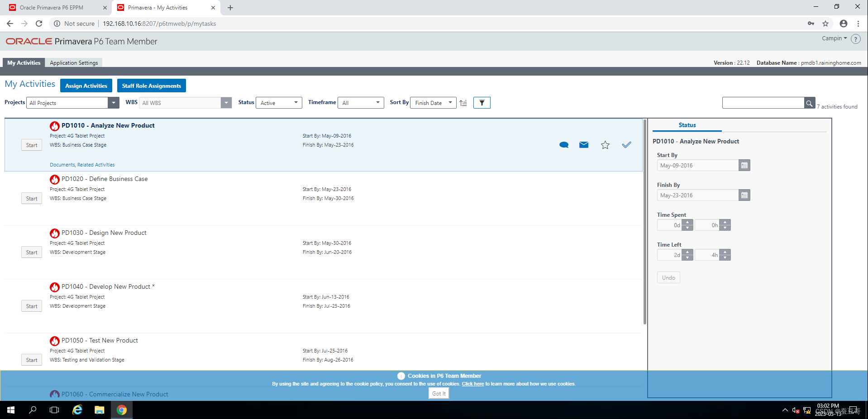Open the Status filter dropdown

click(279, 103)
